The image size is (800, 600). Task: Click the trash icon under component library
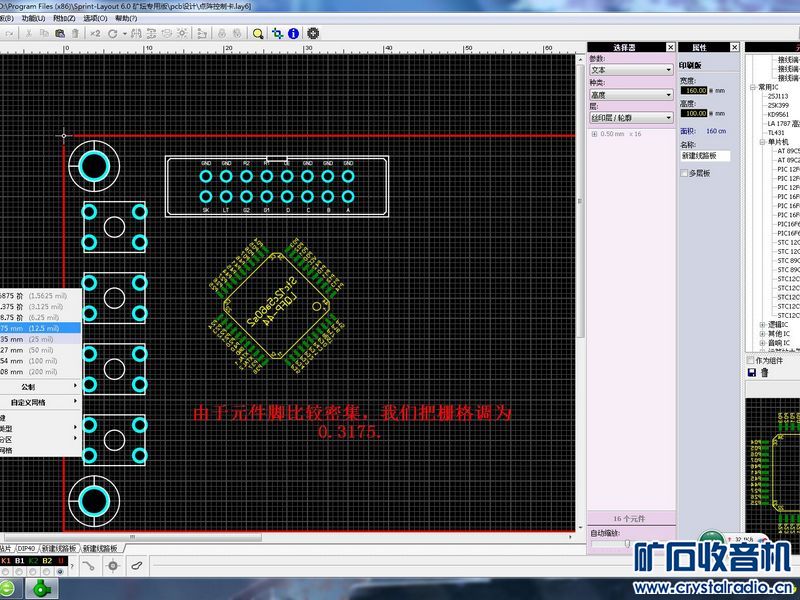coord(765,372)
